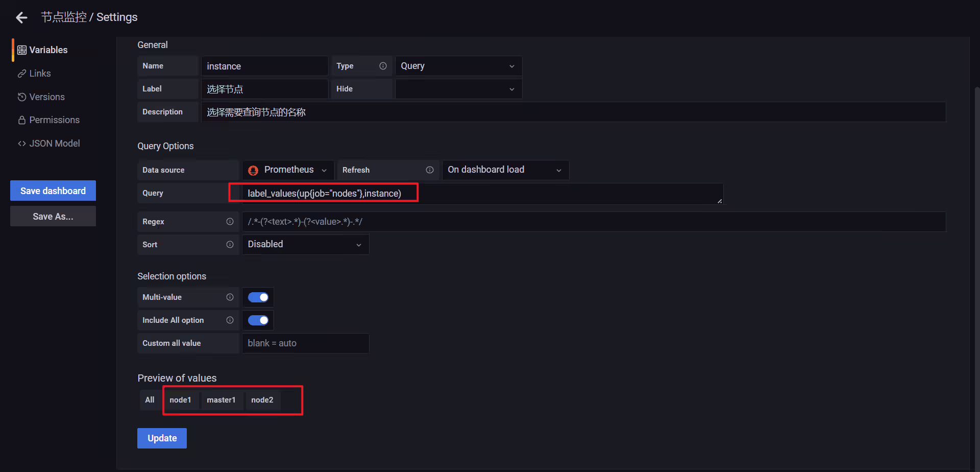Click the Update button
Image resolution: width=980 pixels, height=472 pixels.
tap(162, 438)
